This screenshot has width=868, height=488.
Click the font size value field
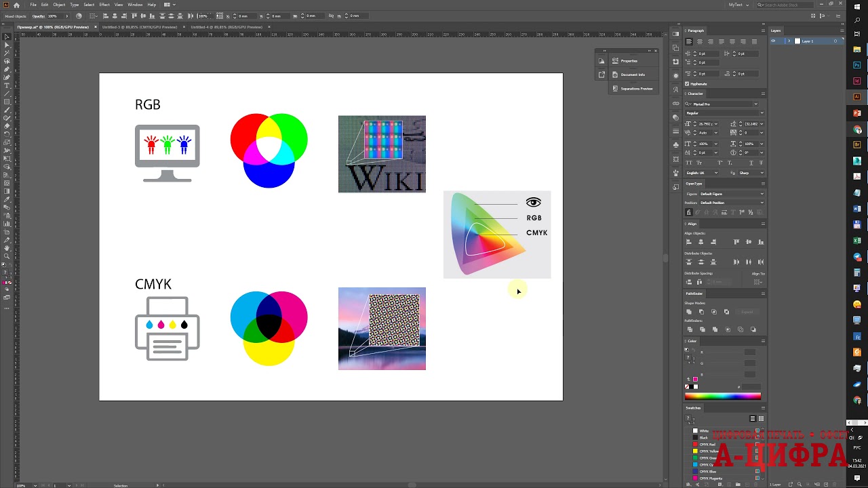[705, 124]
